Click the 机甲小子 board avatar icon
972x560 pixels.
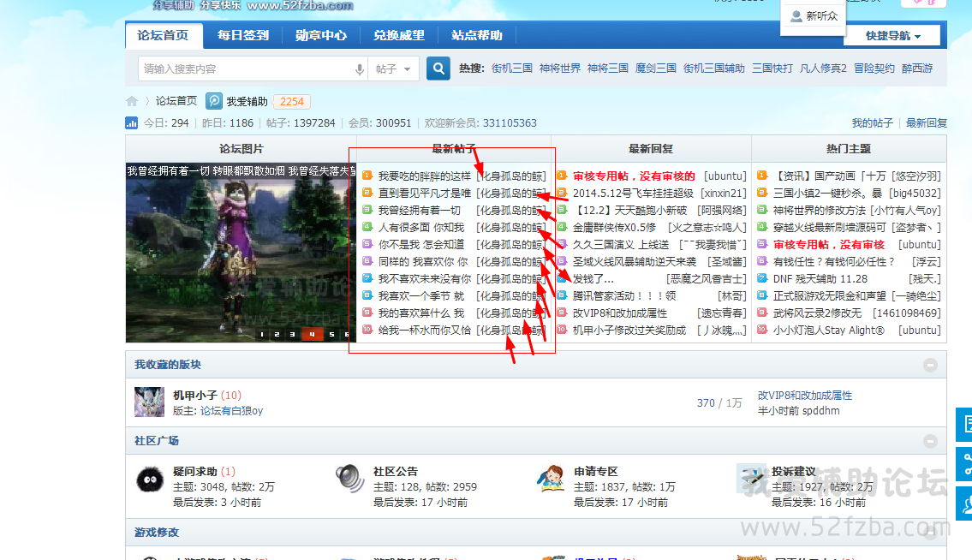[149, 402]
